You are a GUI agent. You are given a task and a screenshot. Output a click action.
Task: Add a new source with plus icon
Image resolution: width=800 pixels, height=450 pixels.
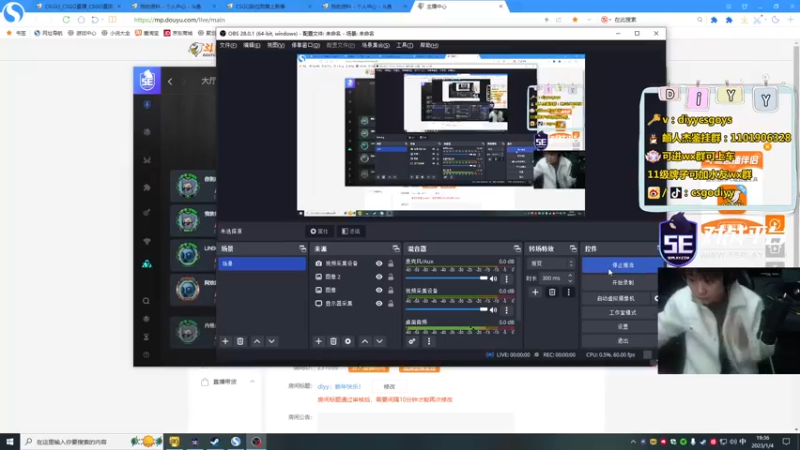coord(318,341)
